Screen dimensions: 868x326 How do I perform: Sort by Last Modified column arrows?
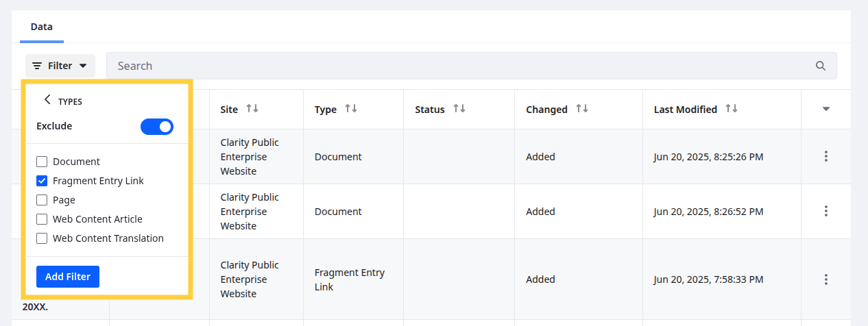(732, 109)
